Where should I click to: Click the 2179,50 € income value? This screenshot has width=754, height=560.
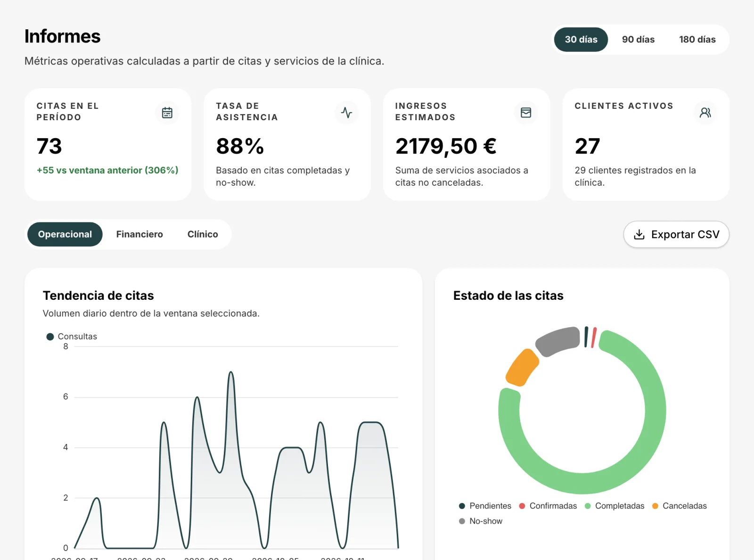click(446, 146)
